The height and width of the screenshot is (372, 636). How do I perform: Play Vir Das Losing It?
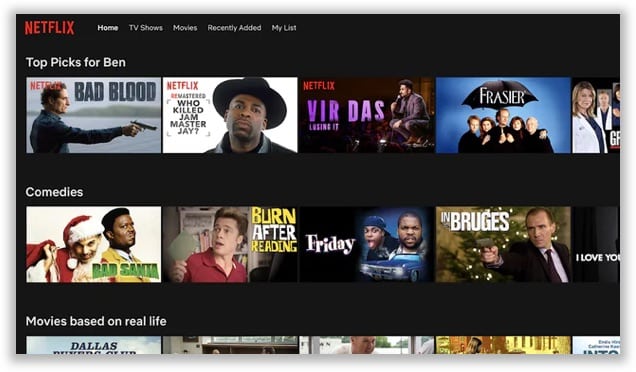367,115
